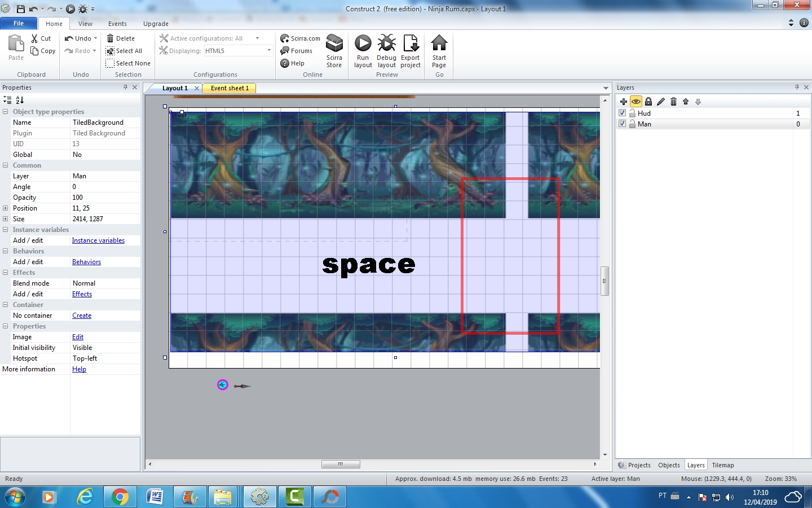Image resolution: width=812 pixels, height=508 pixels.
Task: Add a new layer with plus icon
Action: coord(623,102)
